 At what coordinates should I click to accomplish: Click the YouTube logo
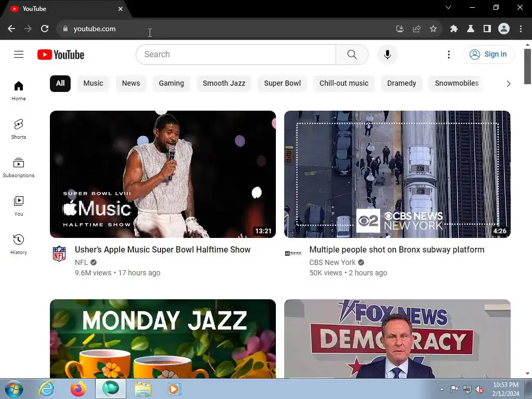pyautogui.click(x=61, y=55)
